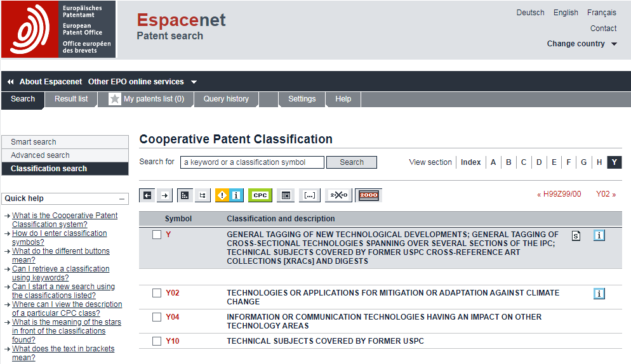Open the Change country dropdown
Image resolution: width=631 pixels, height=364 pixels.
click(x=582, y=44)
